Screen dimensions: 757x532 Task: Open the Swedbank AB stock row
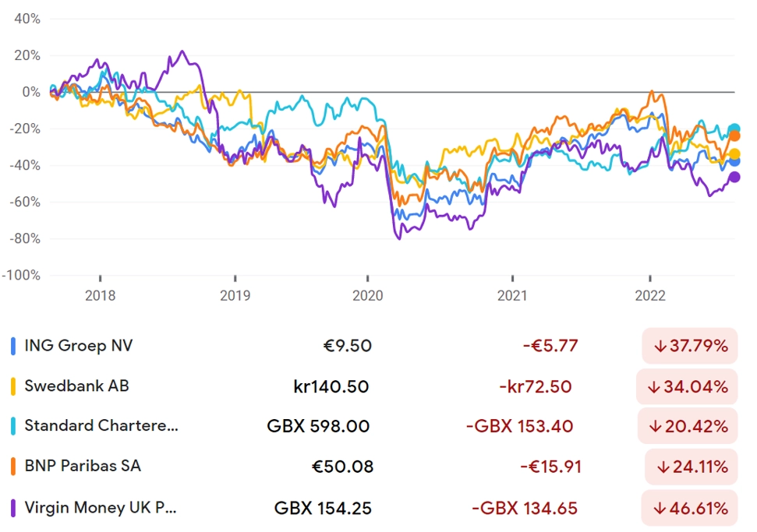point(374,386)
